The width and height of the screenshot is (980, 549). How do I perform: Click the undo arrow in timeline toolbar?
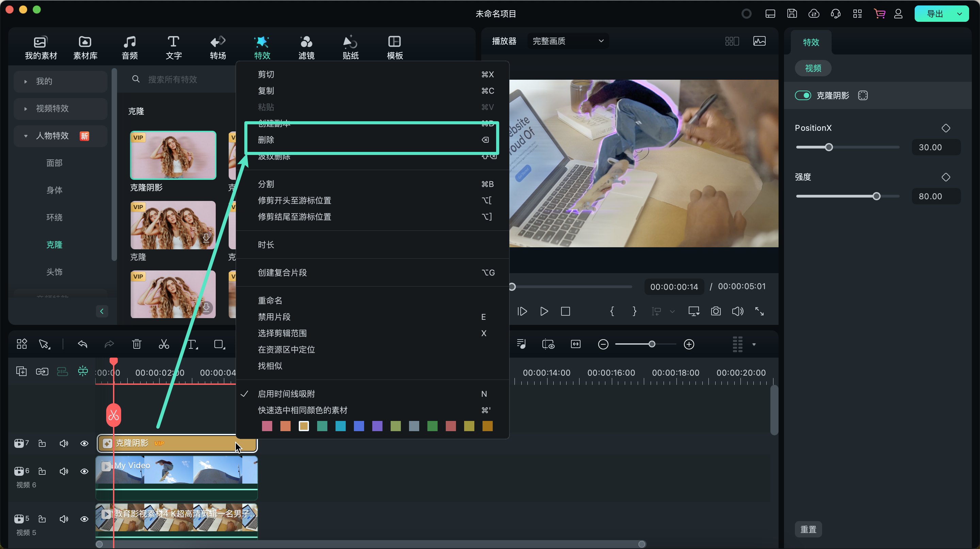pos(83,344)
